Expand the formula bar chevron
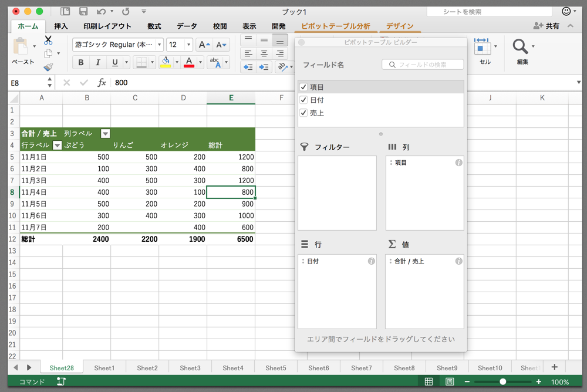587x392 pixels. pos(578,82)
